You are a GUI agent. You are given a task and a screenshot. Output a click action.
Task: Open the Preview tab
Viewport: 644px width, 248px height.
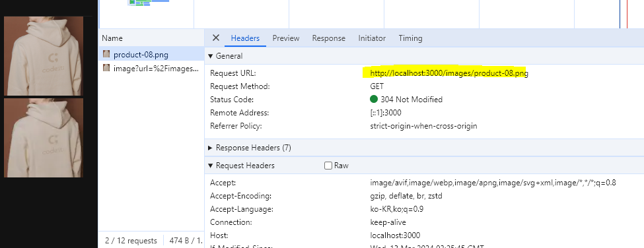click(286, 38)
